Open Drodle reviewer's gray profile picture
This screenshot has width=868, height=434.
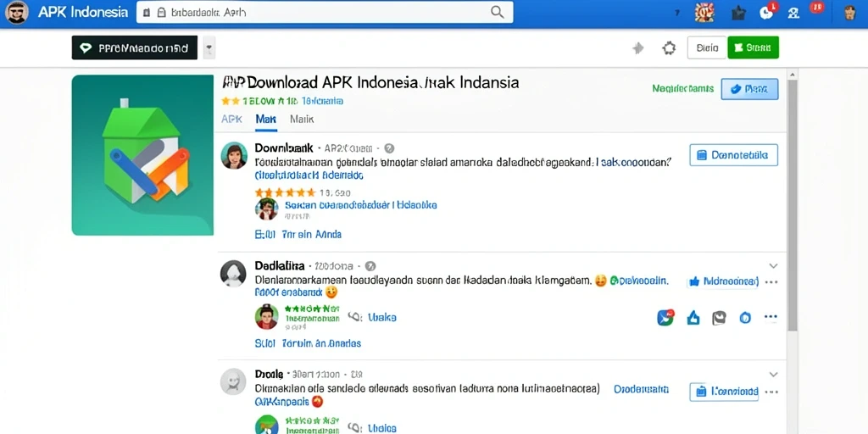click(233, 381)
